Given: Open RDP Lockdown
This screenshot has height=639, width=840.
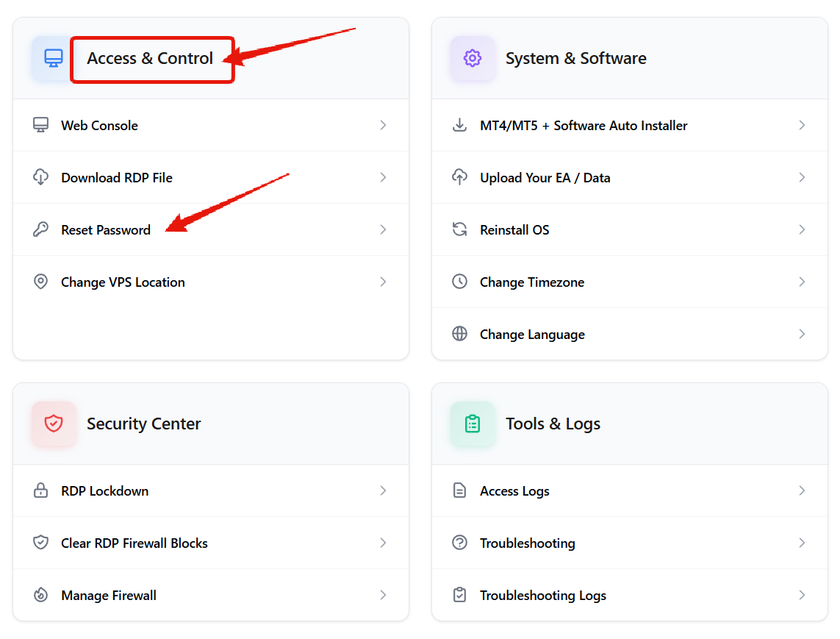Looking at the screenshot, I should 210,490.
